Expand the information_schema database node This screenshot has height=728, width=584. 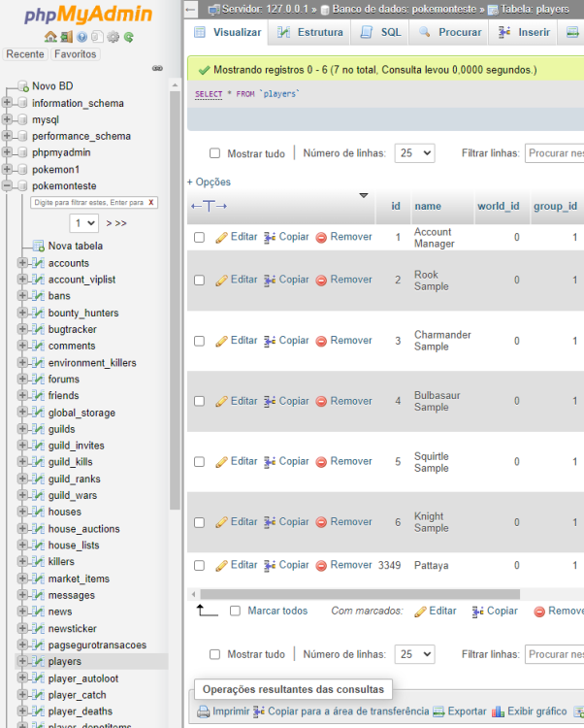pos(8,103)
